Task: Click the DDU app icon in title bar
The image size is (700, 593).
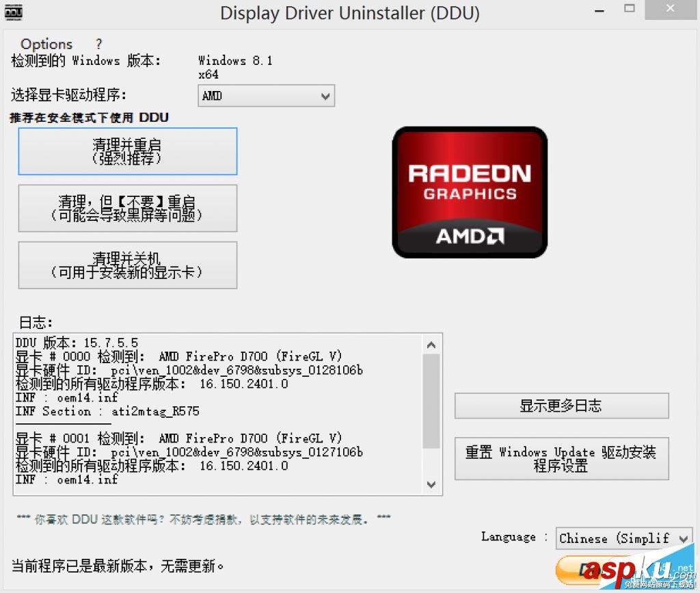Action: pos(14,12)
